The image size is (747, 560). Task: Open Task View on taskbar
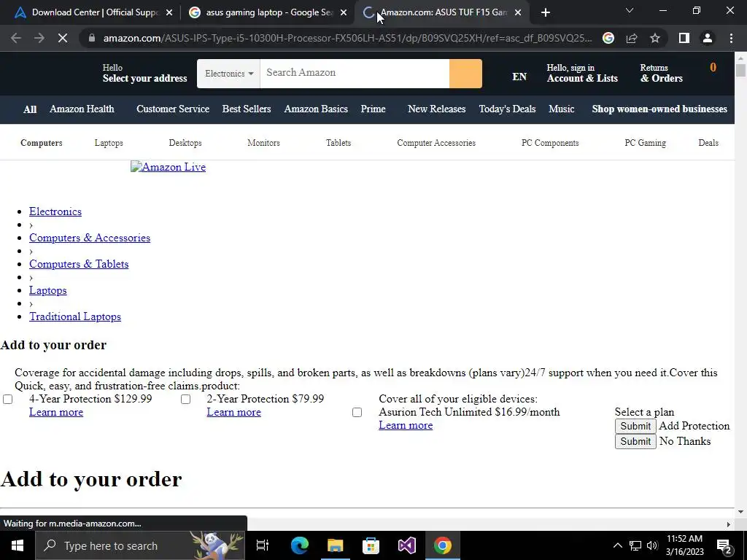click(263, 545)
